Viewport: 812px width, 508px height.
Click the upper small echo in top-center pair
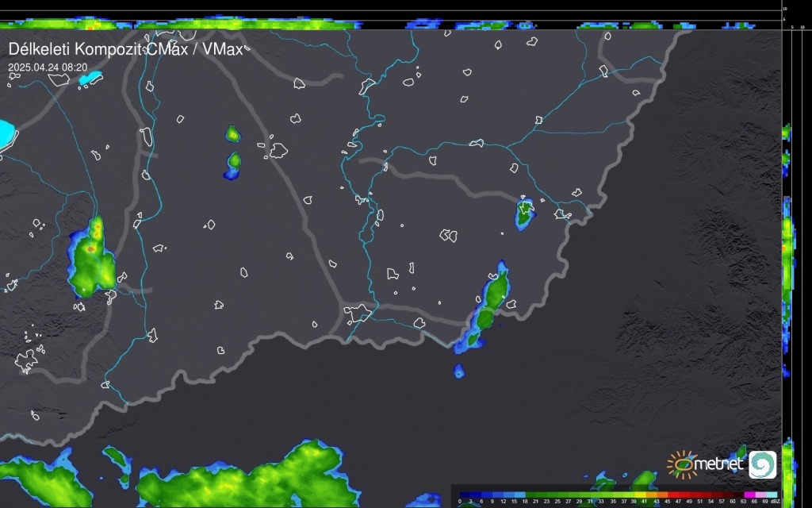pyautogui.click(x=232, y=134)
